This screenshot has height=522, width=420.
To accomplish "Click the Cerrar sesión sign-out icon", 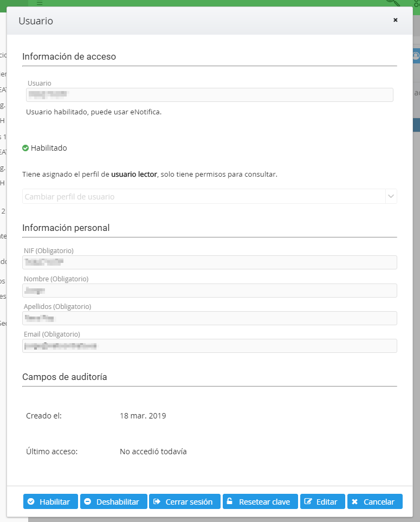I will click(157, 502).
